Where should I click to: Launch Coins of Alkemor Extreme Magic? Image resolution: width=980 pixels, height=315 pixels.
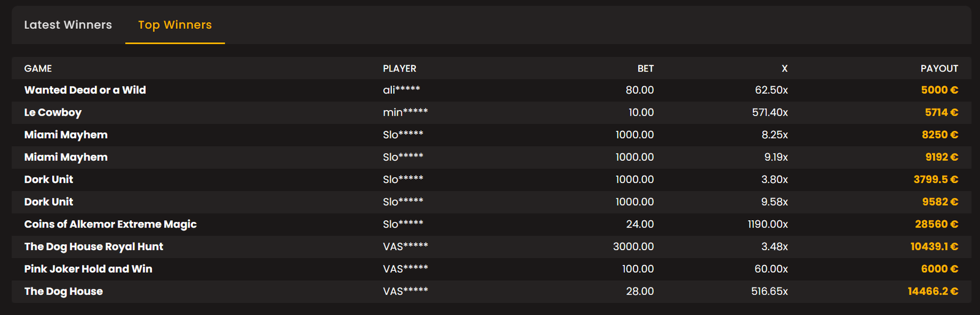click(110, 224)
